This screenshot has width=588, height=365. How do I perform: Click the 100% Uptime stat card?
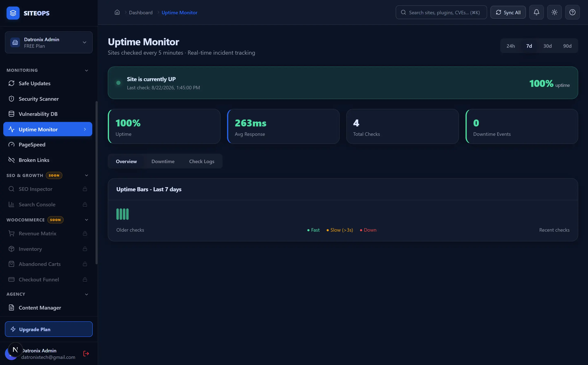(164, 126)
